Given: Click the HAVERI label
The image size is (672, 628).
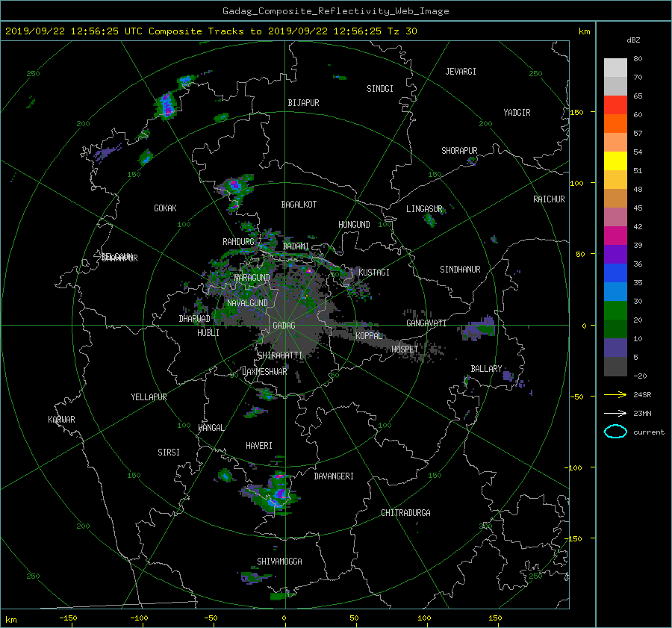Looking at the screenshot, I should (259, 446).
